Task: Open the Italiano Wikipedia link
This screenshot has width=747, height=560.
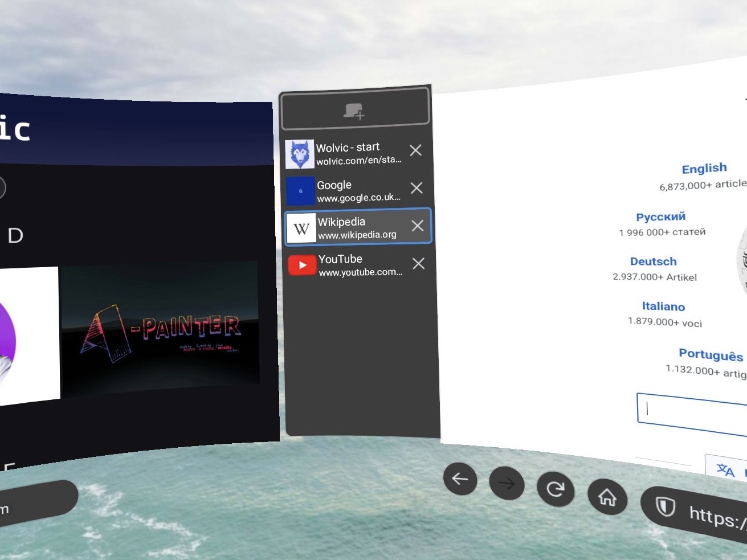Action: click(x=663, y=306)
